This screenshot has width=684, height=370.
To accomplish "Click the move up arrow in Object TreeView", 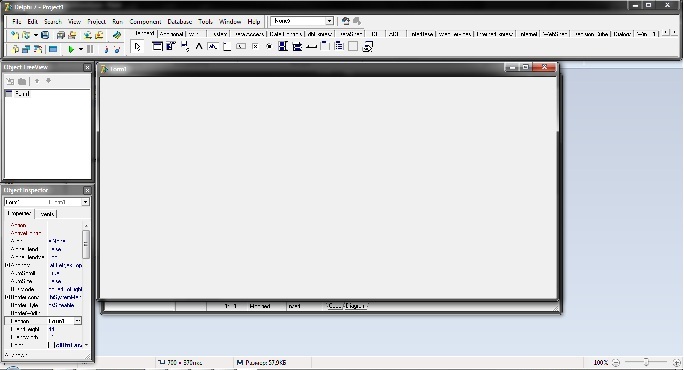I will coord(37,81).
